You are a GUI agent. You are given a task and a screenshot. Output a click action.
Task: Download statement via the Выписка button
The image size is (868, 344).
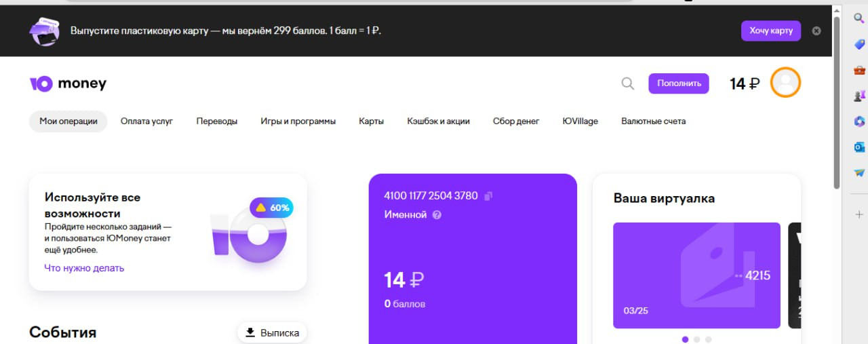272,332
